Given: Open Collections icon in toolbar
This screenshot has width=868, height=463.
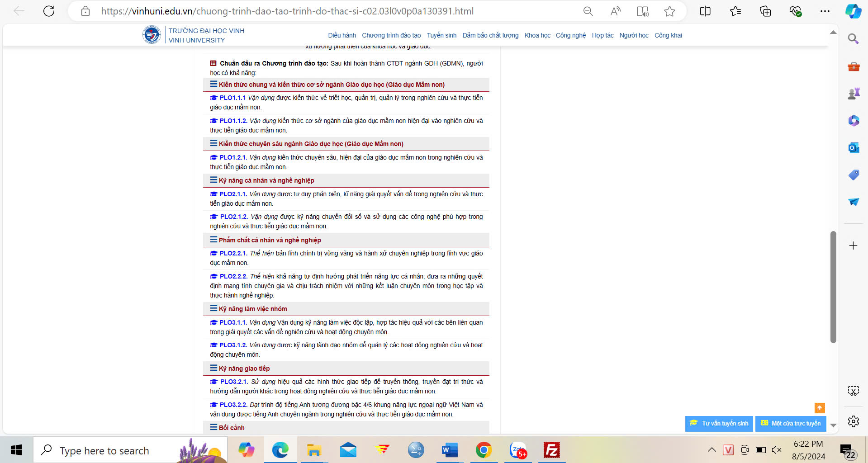Looking at the screenshot, I should point(765,11).
